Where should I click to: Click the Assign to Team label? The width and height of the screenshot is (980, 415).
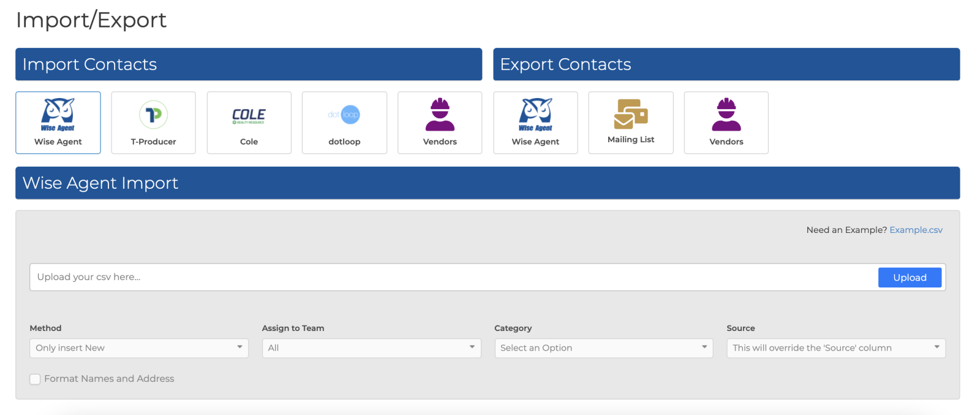click(293, 328)
